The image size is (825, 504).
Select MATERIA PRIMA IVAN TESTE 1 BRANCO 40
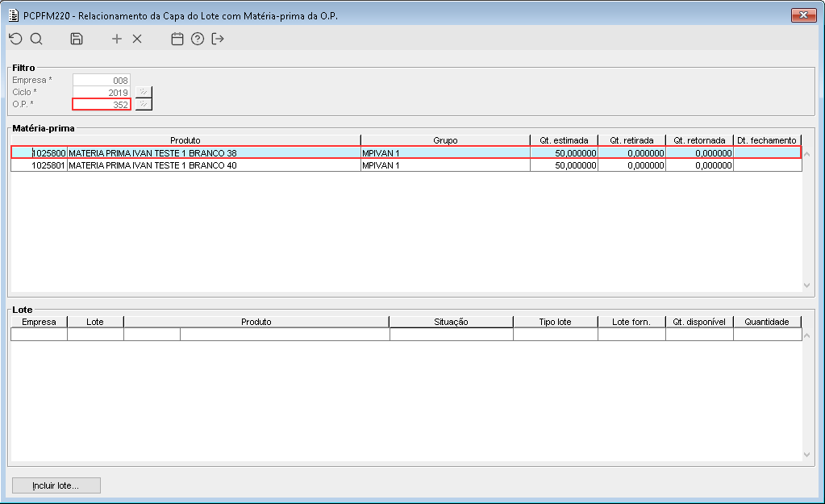pyautogui.click(x=215, y=165)
